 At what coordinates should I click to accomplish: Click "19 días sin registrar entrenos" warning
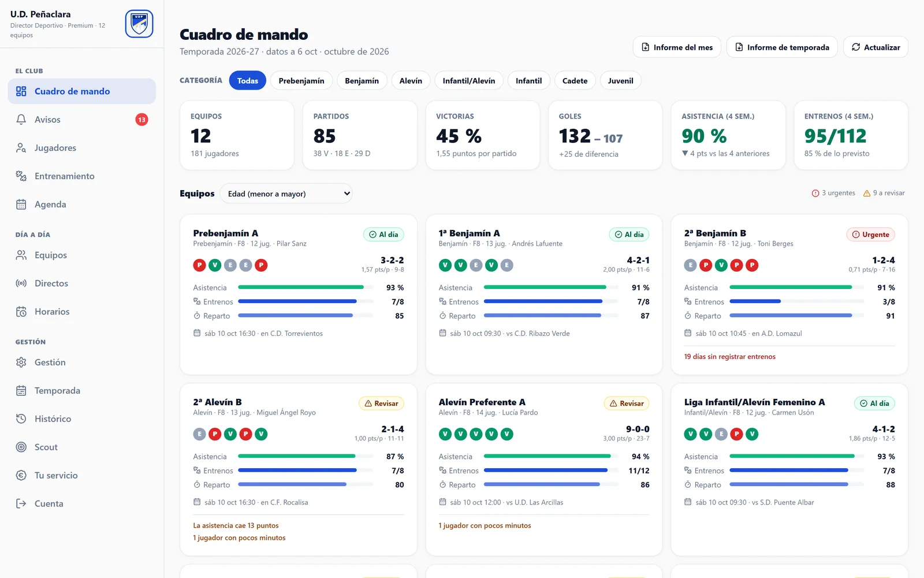click(730, 357)
